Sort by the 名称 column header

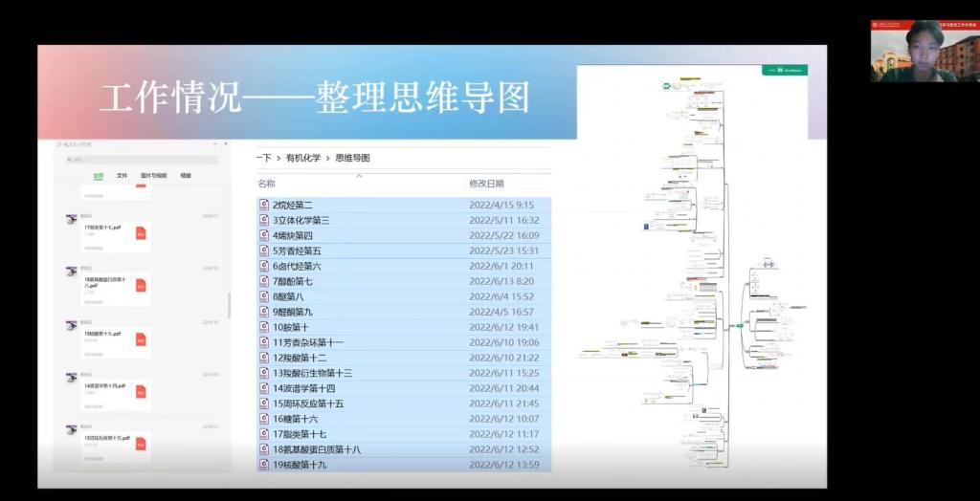[266, 184]
